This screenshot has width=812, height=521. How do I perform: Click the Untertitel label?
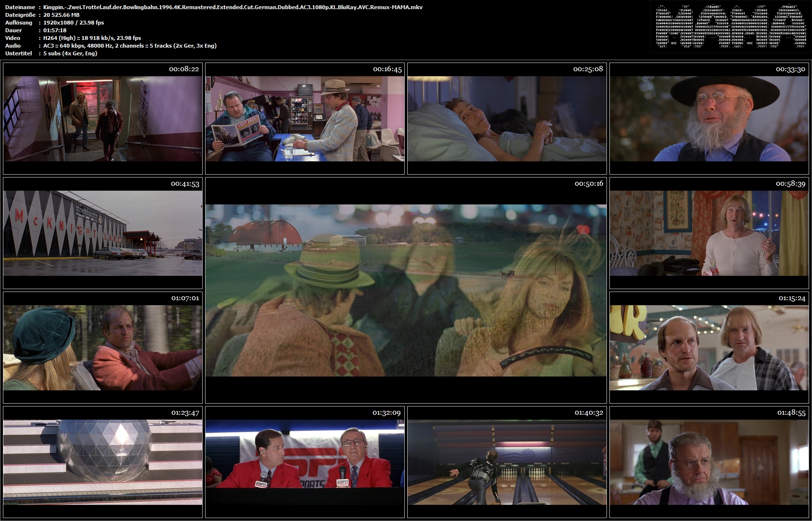18,53
